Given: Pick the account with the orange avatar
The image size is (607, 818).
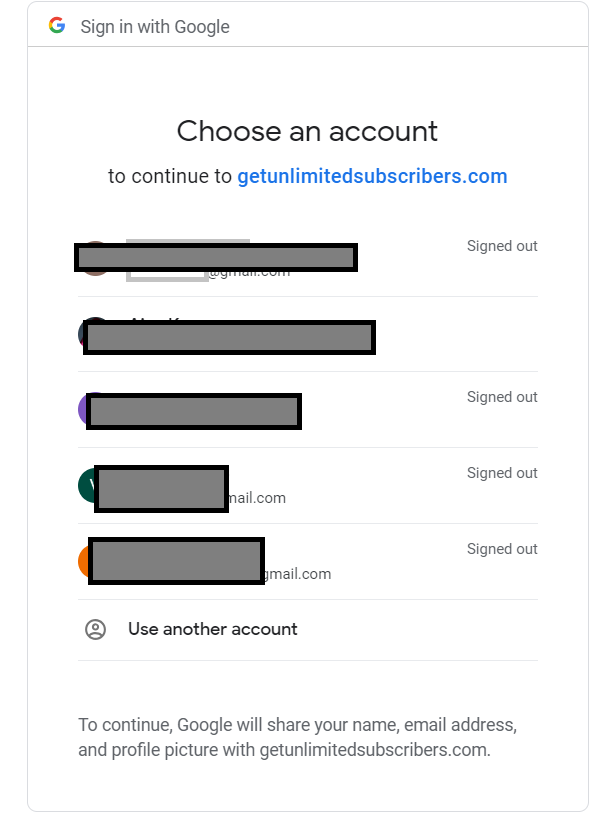Looking at the screenshot, I should click(83, 560).
